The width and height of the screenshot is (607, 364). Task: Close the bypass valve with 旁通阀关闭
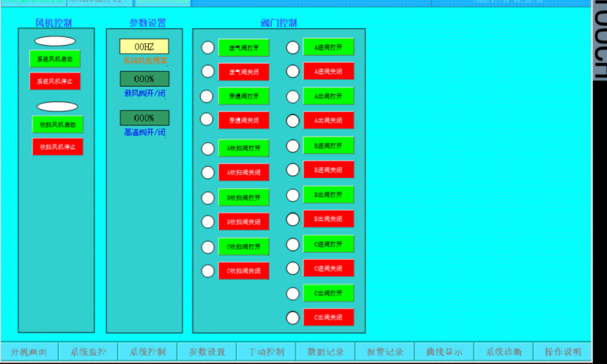[244, 120]
